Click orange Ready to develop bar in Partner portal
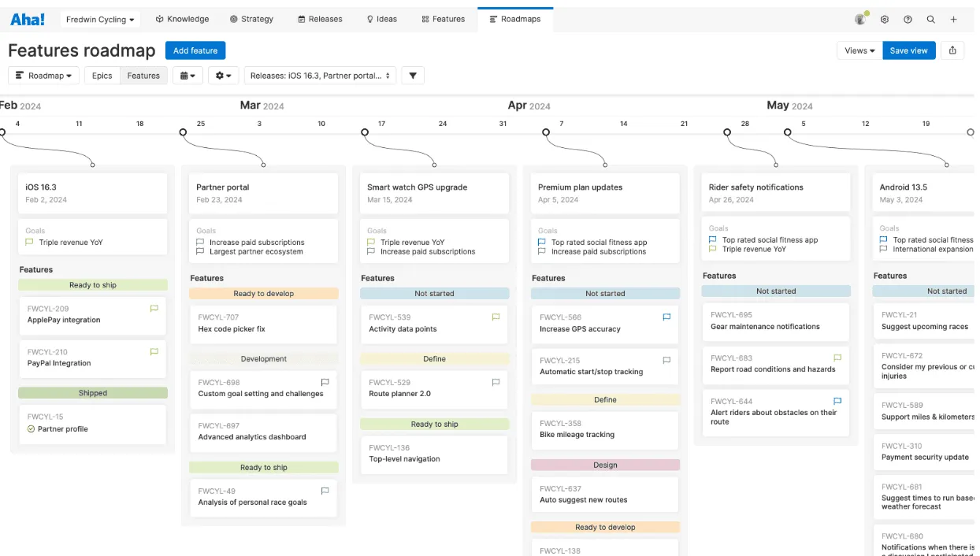This screenshot has width=980, height=556. (264, 294)
